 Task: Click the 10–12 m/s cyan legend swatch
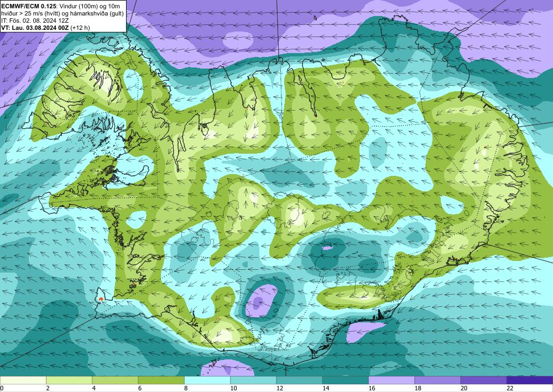point(254,380)
